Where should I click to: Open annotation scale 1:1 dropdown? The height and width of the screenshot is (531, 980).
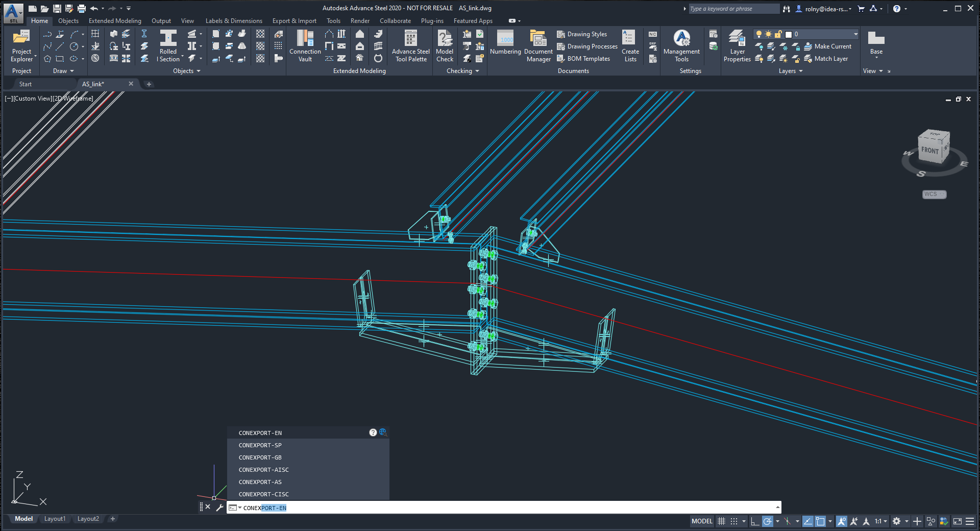click(x=881, y=521)
